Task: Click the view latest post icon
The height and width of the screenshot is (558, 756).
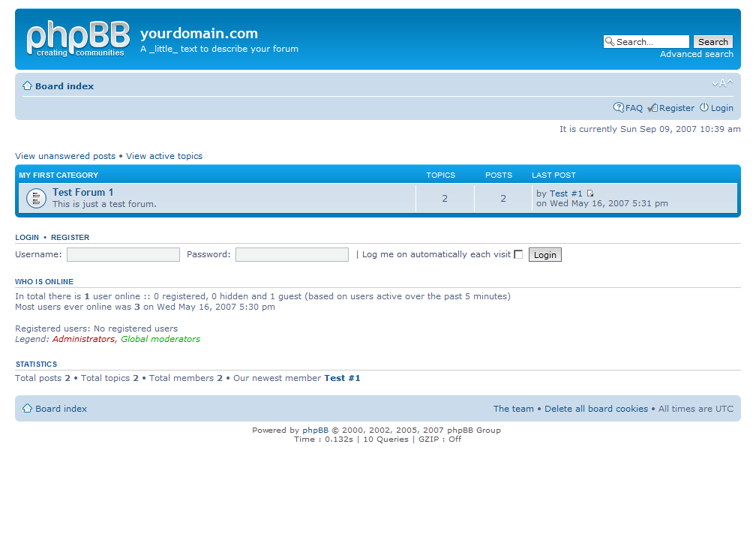Action: tap(590, 193)
